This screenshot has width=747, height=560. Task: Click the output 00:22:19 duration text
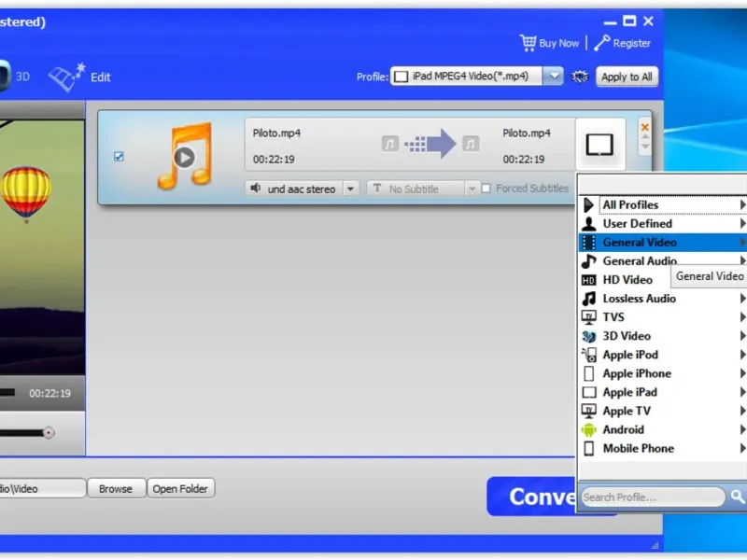[x=524, y=159]
